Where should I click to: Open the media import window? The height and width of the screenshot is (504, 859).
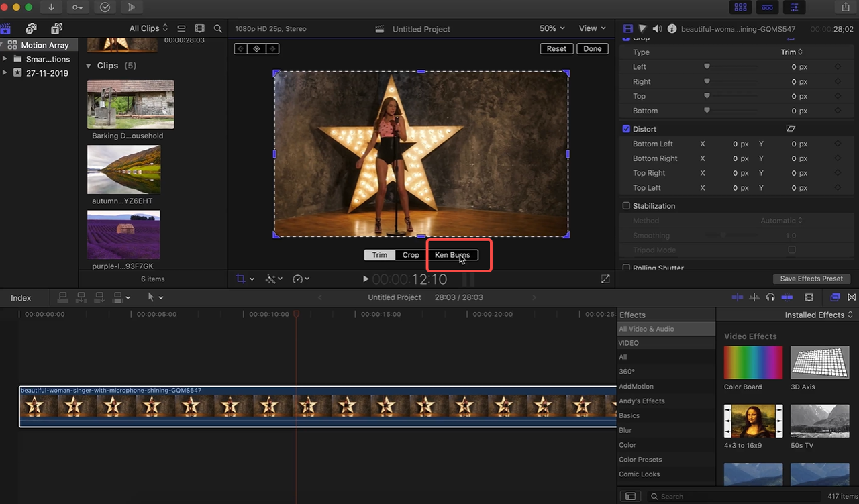pyautogui.click(x=51, y=7)
